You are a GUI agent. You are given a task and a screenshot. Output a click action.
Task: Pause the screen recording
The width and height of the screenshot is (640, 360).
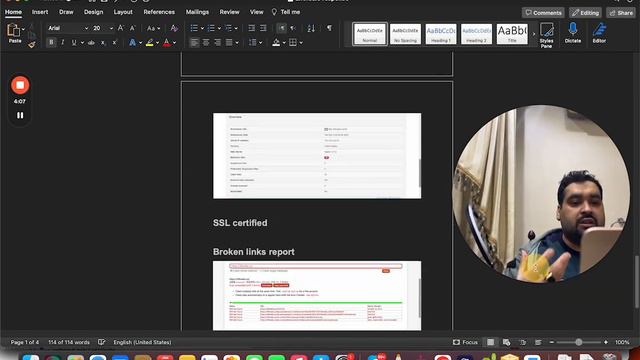coord(20,116)
